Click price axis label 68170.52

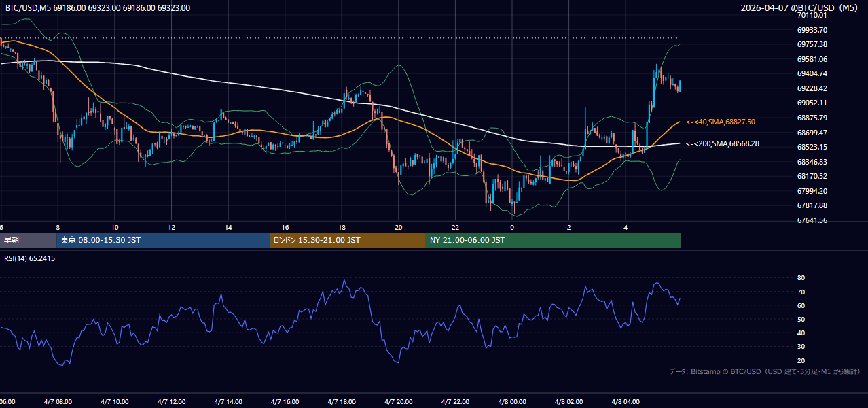click(x=812, y=176)
